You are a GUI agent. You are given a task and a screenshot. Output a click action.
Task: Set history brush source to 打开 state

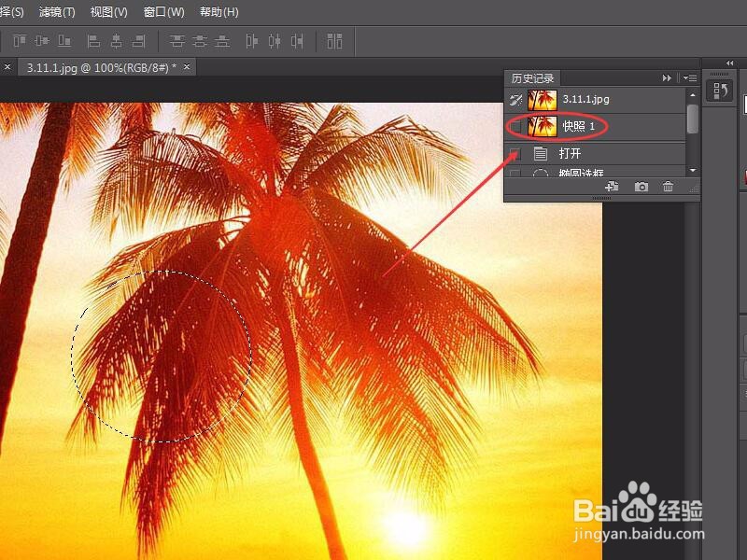coord(515,153)
